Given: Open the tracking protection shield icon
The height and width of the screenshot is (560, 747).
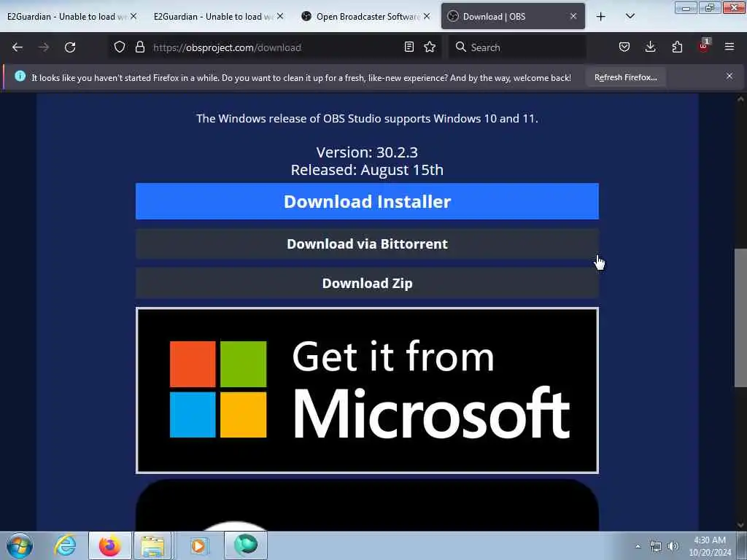Looking at the screenshot, I should [120, 47].
